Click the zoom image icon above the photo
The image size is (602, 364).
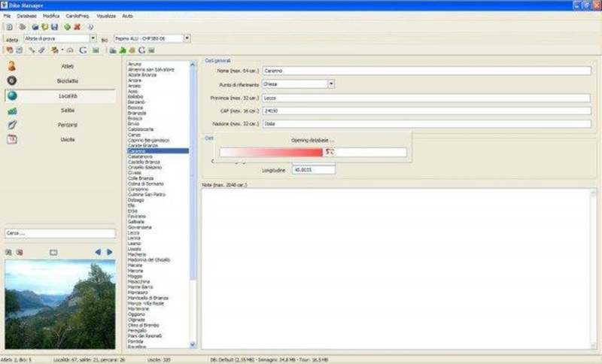pyautogui.click(x=8, y=253)
